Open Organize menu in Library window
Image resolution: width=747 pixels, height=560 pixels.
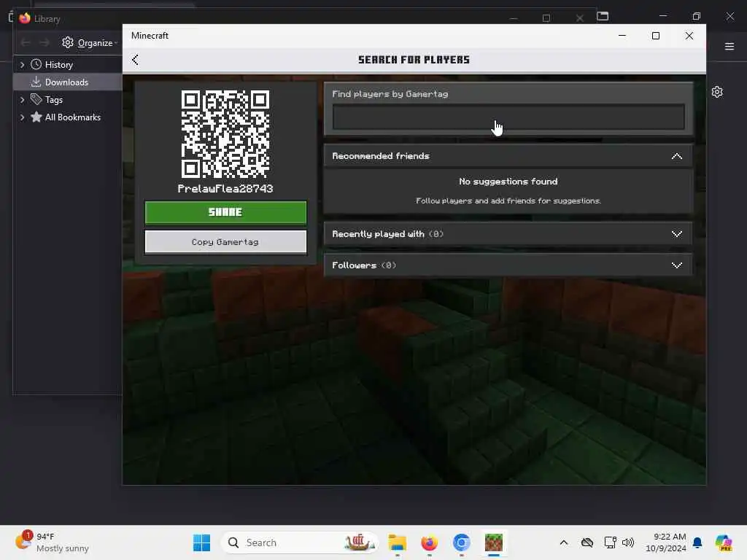click(90, 43)
